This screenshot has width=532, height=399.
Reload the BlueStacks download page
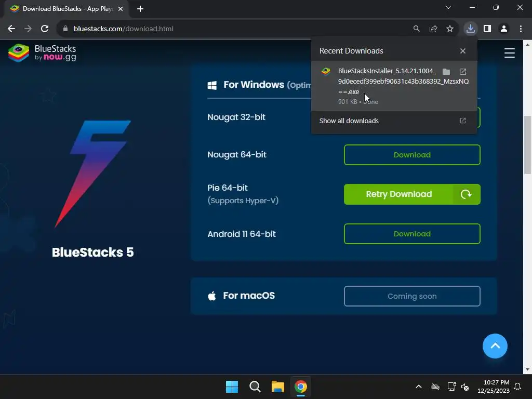(45, 29)
